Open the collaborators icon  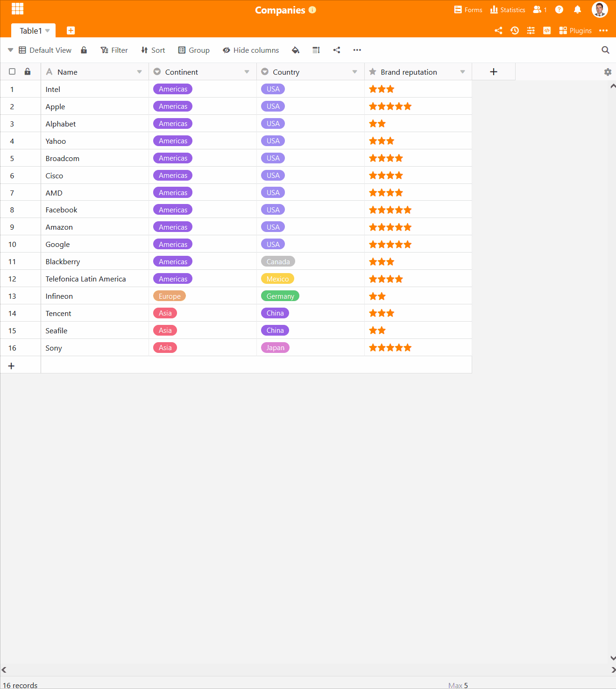(x=540, y=10)
